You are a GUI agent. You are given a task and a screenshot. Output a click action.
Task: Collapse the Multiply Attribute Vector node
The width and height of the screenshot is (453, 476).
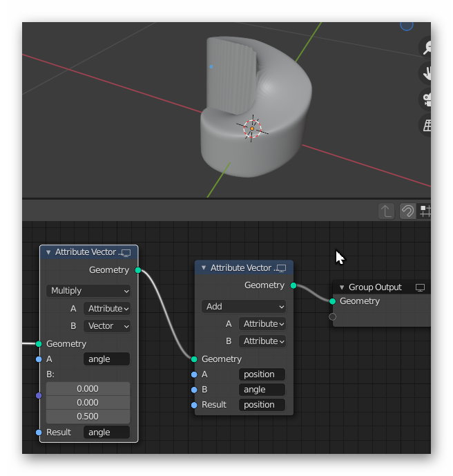coord(48,252)
